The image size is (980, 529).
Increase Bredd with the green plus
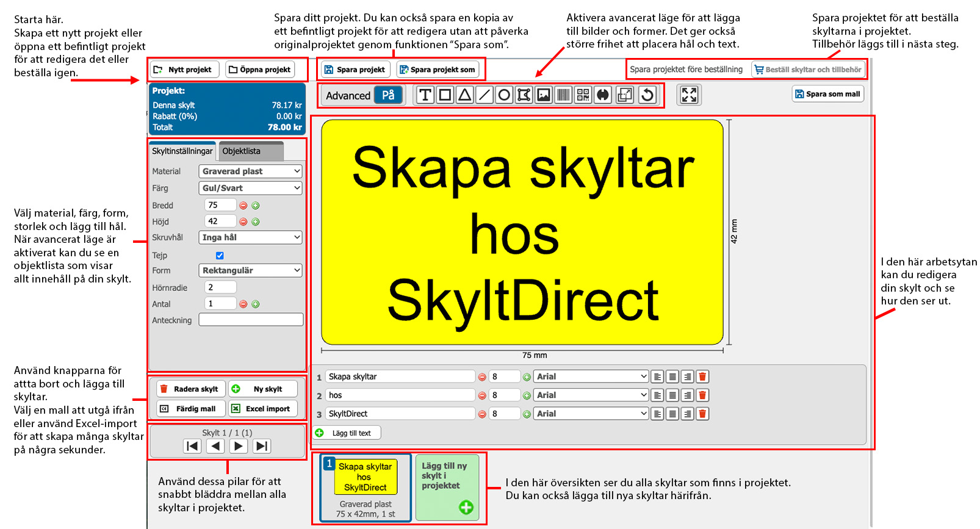(256, 206)
